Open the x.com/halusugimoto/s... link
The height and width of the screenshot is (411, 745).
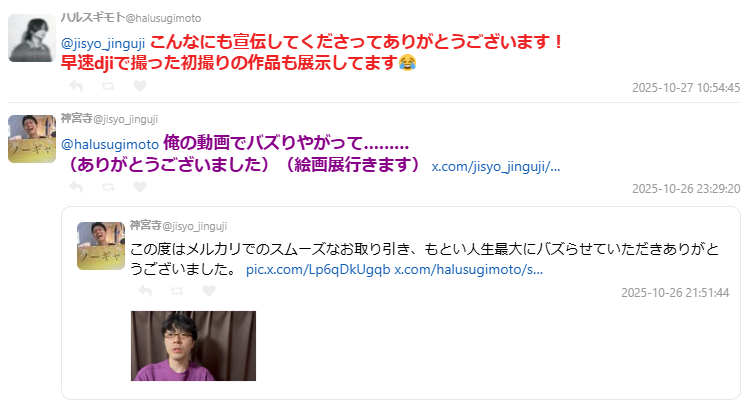coord(468,269)
